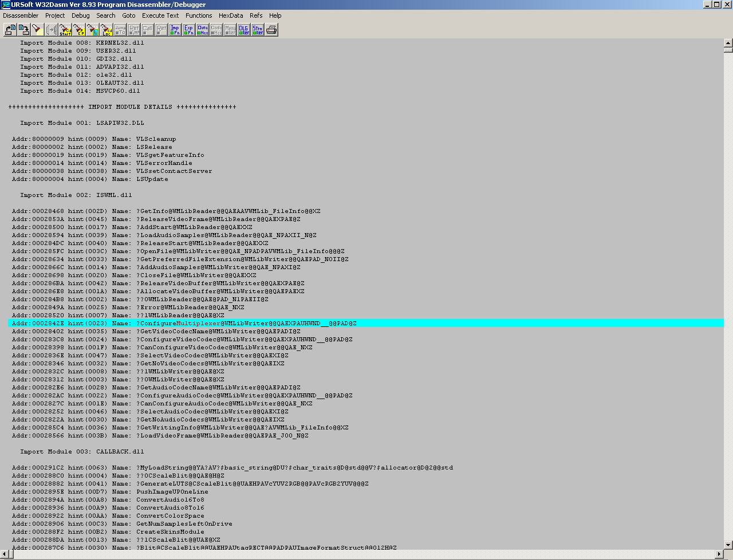
Task: Open the Search menu
Action: pyautogui.click(x=106, y=15)
